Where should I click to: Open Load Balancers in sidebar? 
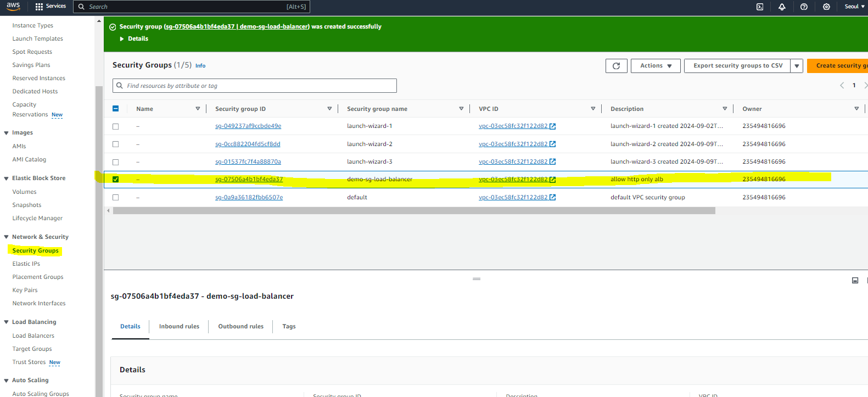tap(33, 336)
